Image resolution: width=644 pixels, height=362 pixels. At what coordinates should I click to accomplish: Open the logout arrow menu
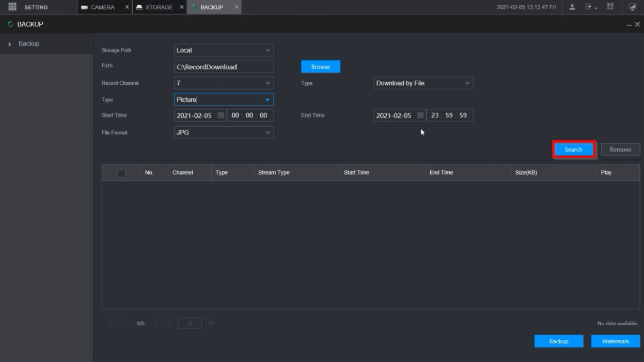[590, 7]
